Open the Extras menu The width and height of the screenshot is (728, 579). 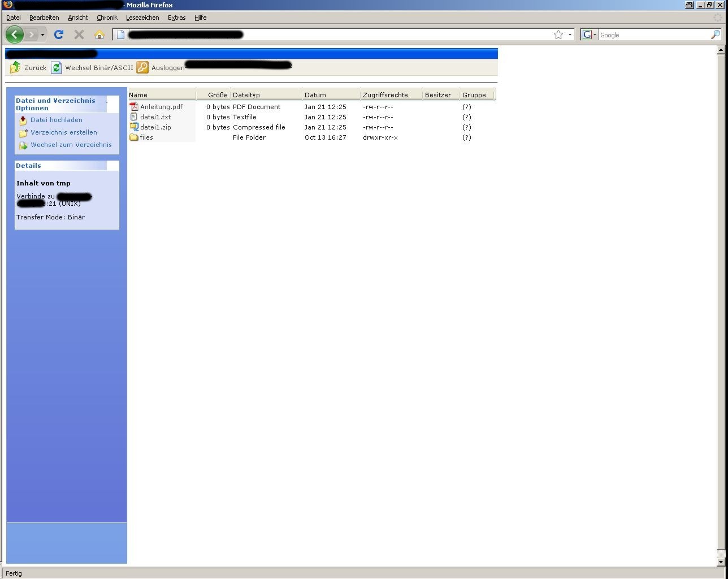(x=176, y=18)
